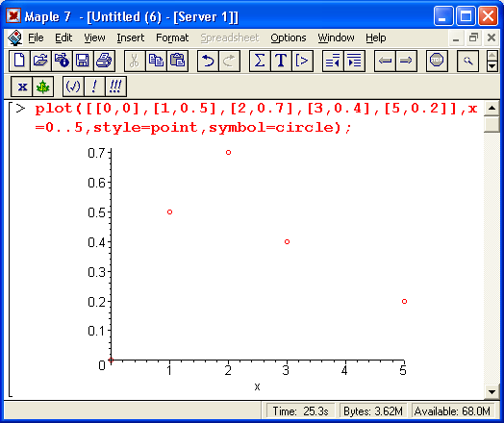The image size is (504, 423).
Task: Execute the worksheet with the !!! button
Action: (x=115, y=87)
